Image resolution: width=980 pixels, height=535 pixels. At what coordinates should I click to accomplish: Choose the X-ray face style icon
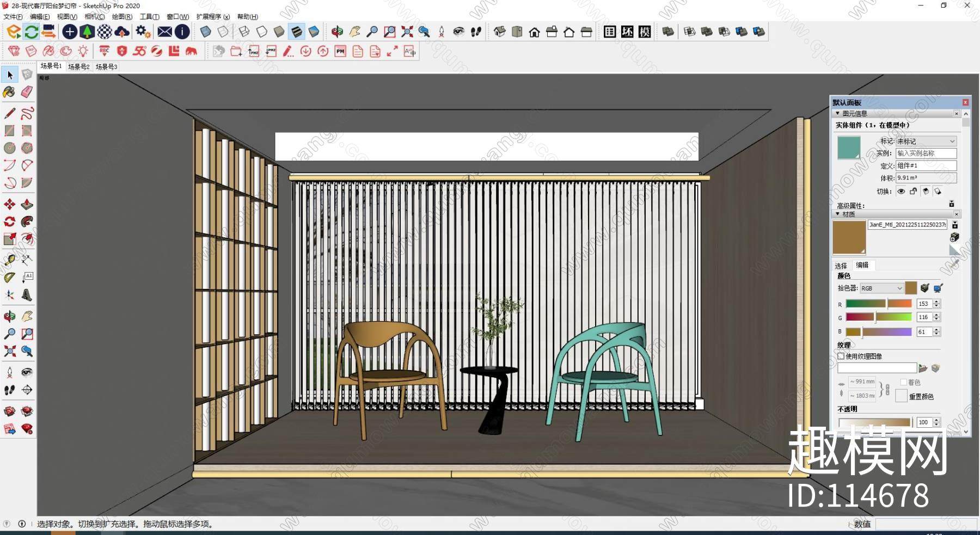point(206,32)
